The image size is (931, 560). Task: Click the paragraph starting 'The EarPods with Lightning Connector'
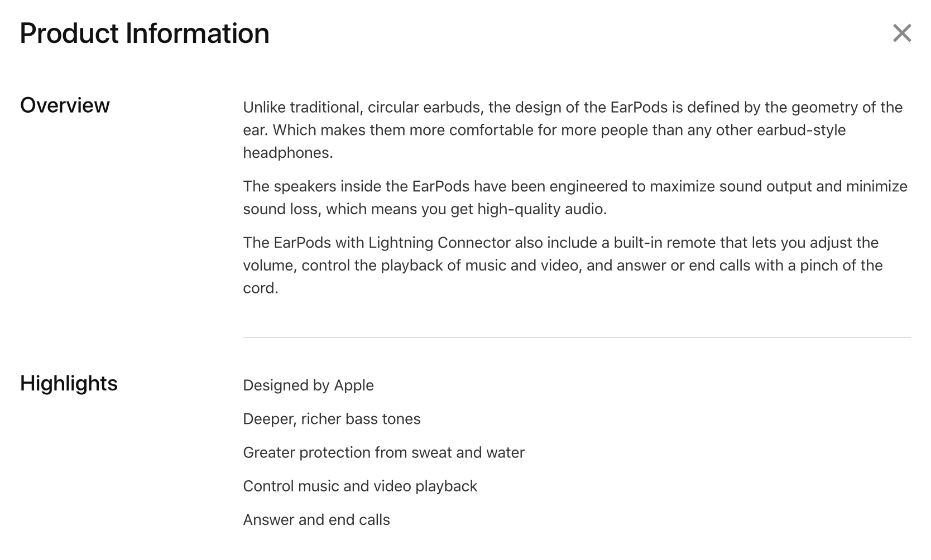(563, 265)
